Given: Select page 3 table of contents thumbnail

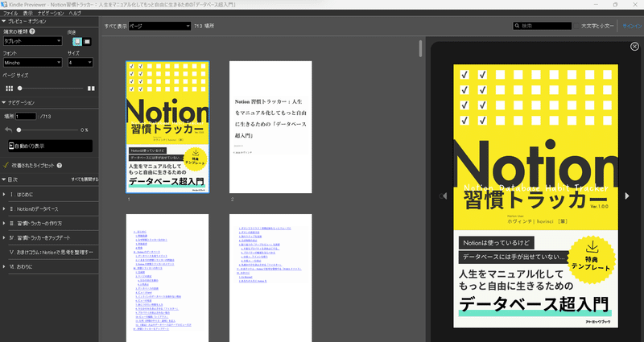Looking at the screenshot, I should tap(167, 278).
